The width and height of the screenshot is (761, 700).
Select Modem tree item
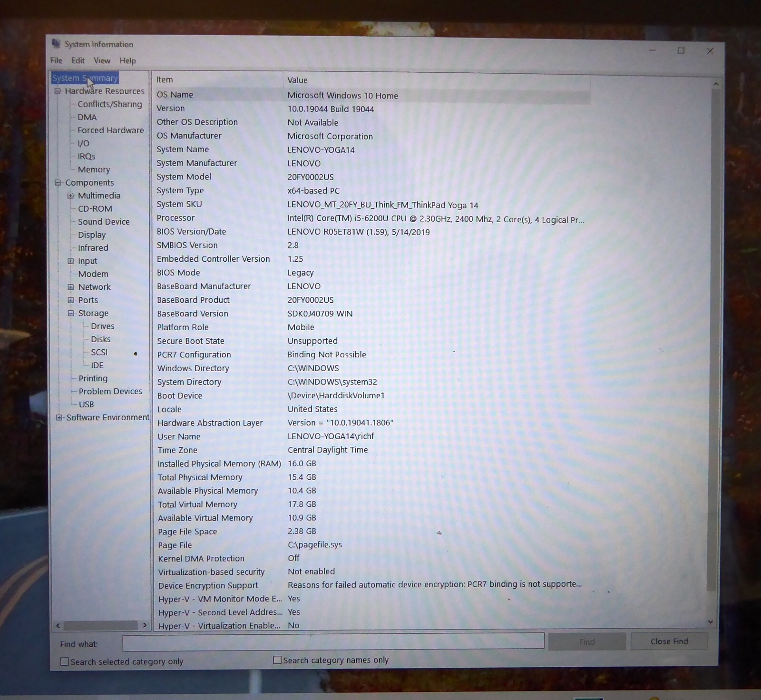93,274
